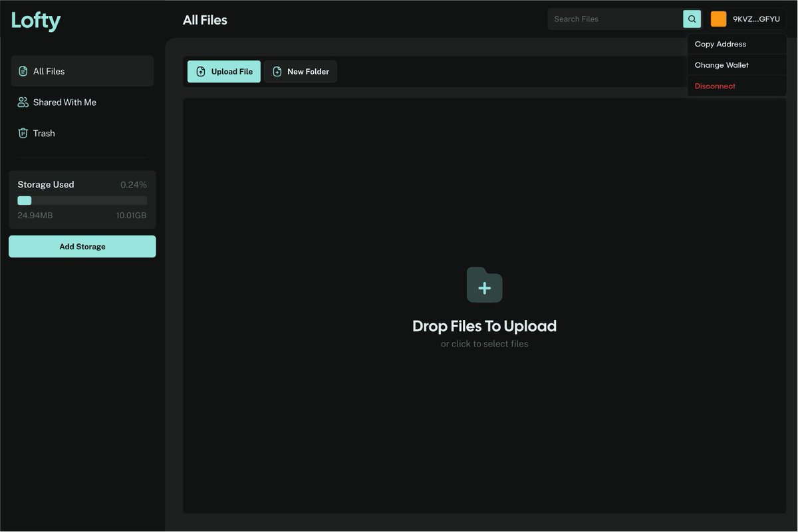Click the Add Storage button

(x=82, y=247)
